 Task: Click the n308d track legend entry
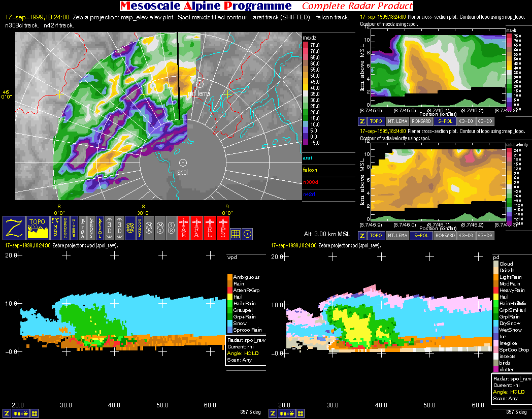tap(311, 182)
